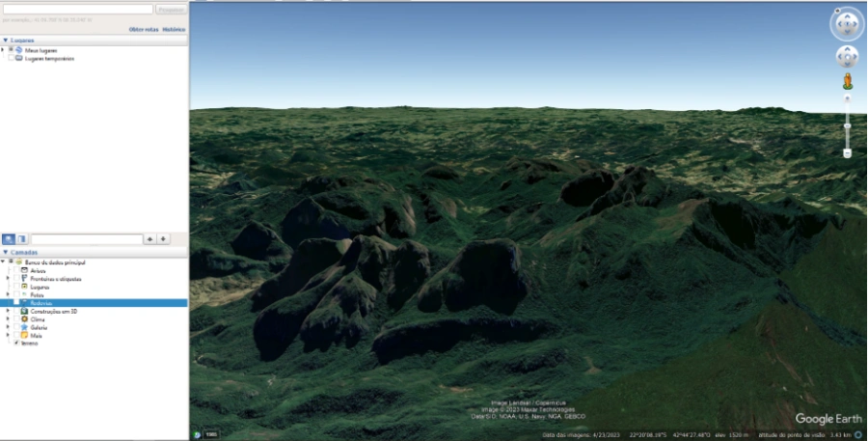Focus the location search input field

pyautogui.click(x=78, y=10)
